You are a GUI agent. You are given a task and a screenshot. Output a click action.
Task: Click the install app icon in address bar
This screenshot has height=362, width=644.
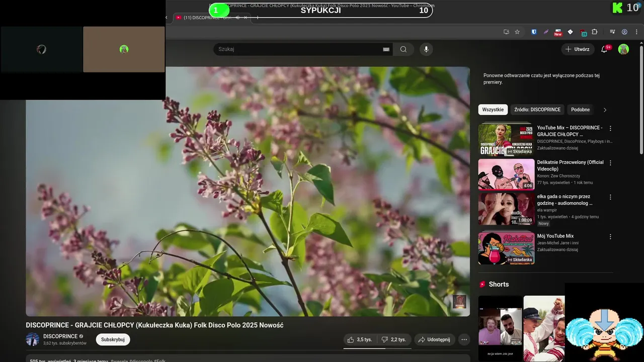point(506,32)
